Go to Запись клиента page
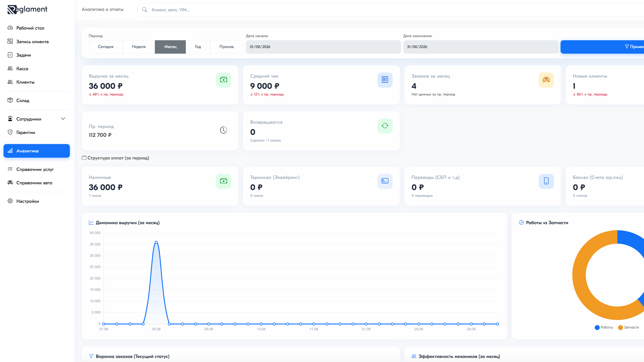This screenshot has height=362, width=644. click(x=37, y=41)
